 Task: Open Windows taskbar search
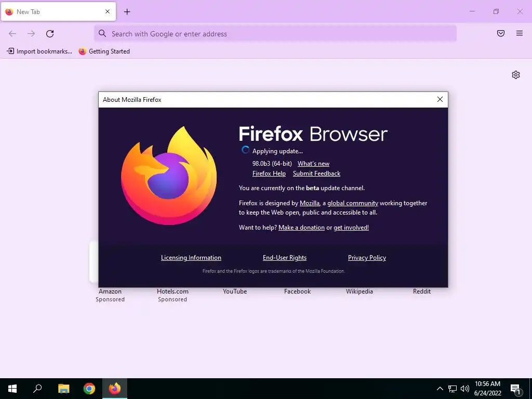[37, 389]
